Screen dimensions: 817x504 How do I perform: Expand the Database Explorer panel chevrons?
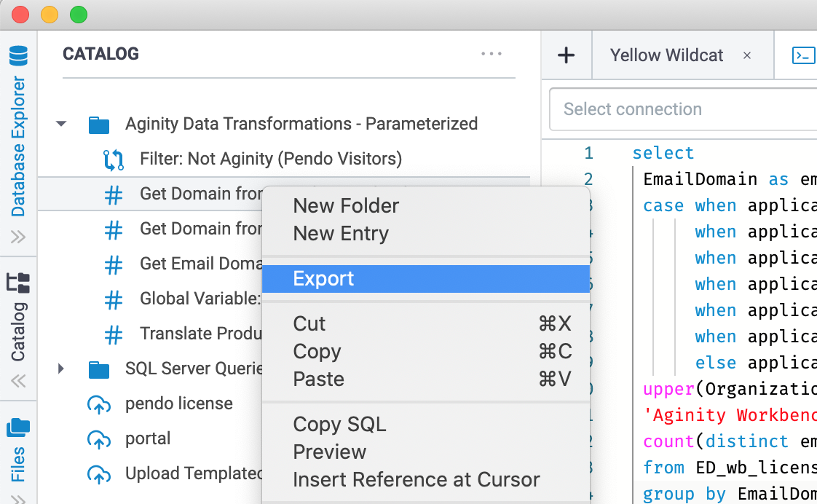tap(18, 237)
